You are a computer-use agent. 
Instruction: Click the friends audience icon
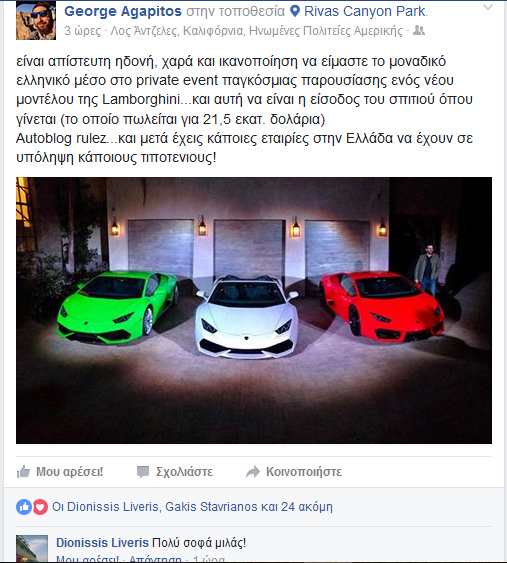419,31
